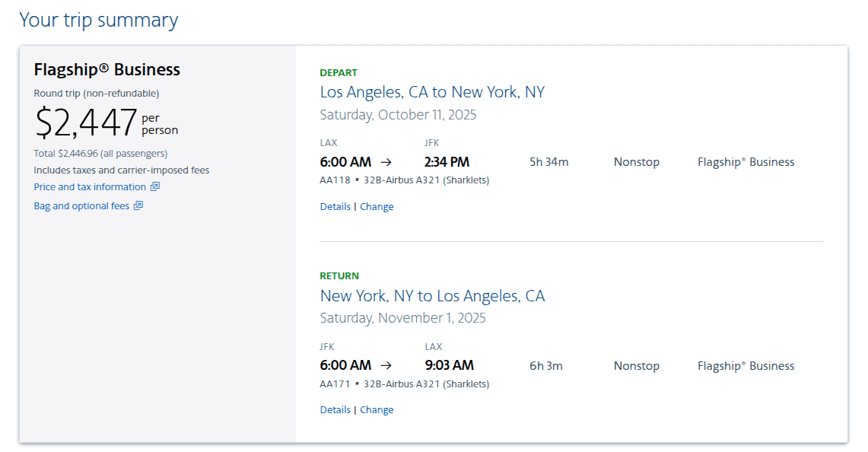The height and width of the screenshot is (452, 868).
Task: Open the Los Angeles to New York route heading
Action: pos(432,91)
